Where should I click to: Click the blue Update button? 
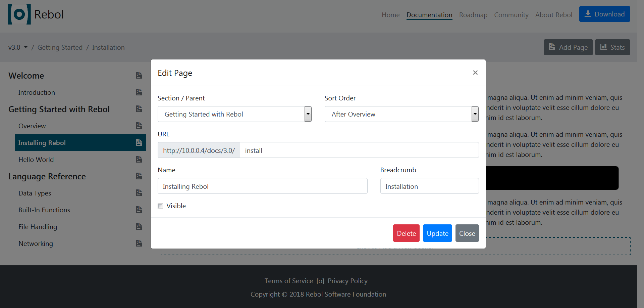(437, 233)
